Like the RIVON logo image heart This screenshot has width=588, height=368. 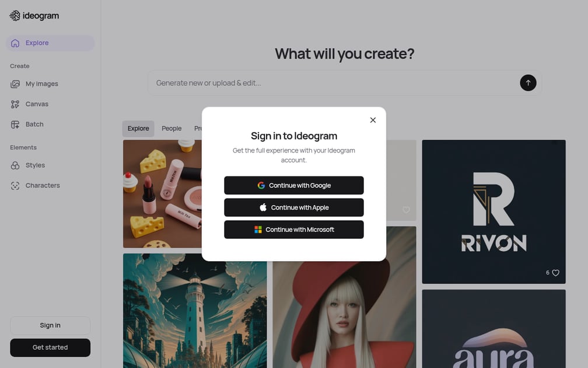click(x=555, y=273)
